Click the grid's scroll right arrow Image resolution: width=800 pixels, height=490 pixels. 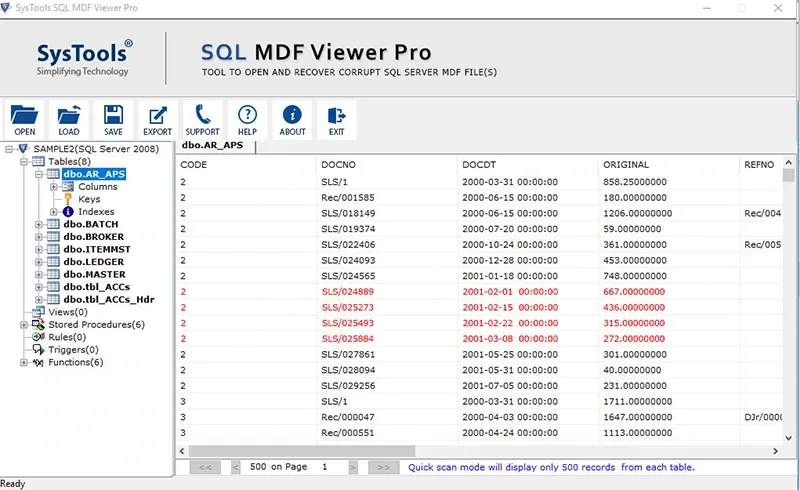775,451
